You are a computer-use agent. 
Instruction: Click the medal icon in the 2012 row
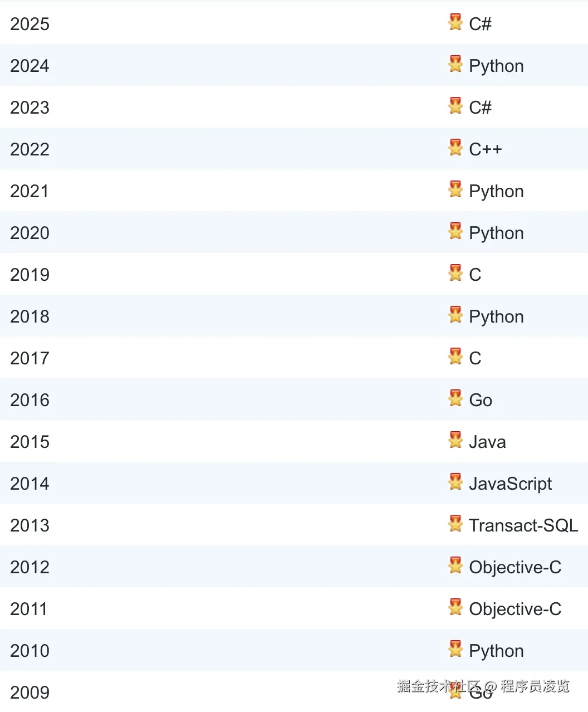point(455,565)
